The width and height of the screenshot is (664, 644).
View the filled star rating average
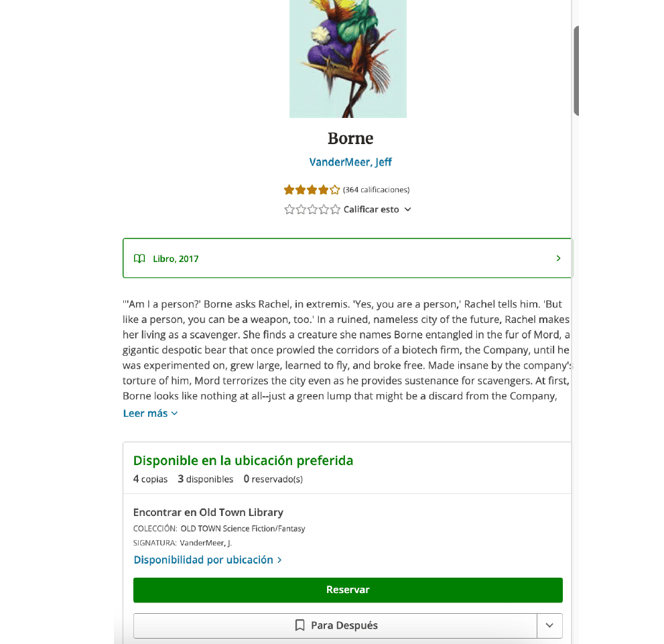[x=312, y=190]
